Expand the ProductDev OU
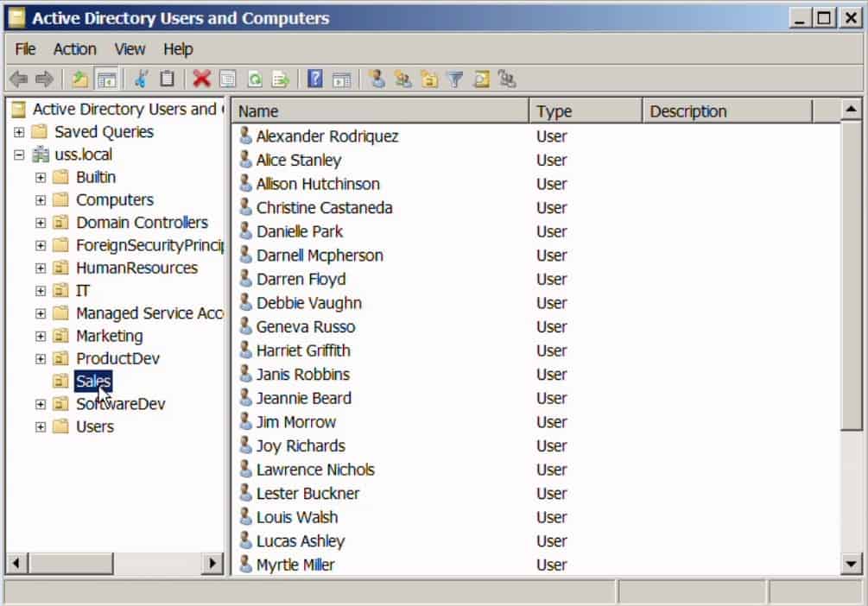 pos(41,359)
